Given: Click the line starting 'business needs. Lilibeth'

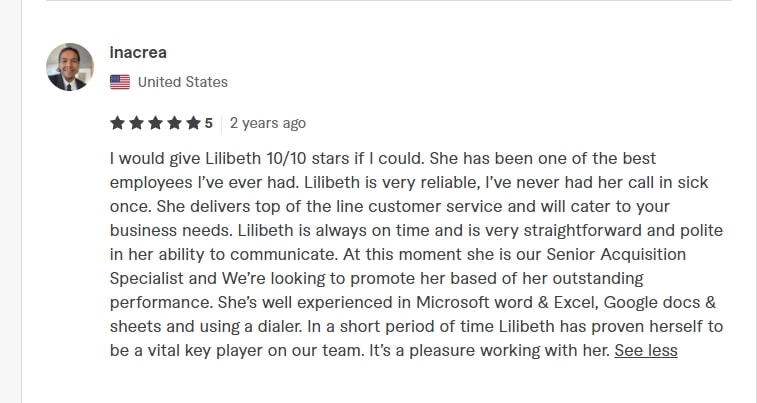Looking at the screenshot, I should click(416, 230).
